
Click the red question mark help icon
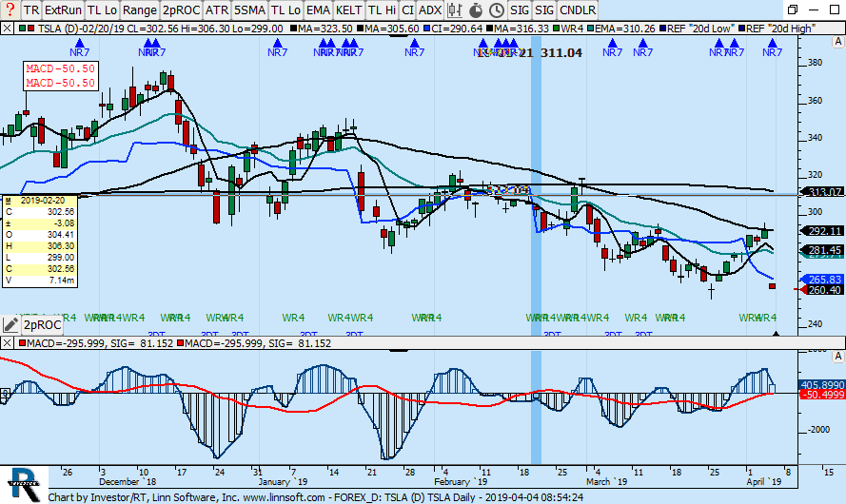pyautogui.click(x=10, y=10)
